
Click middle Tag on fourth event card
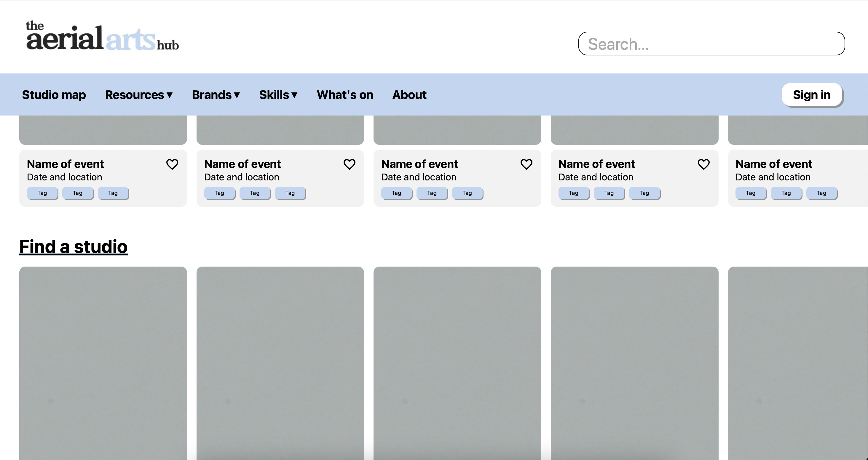coord(609,193)
